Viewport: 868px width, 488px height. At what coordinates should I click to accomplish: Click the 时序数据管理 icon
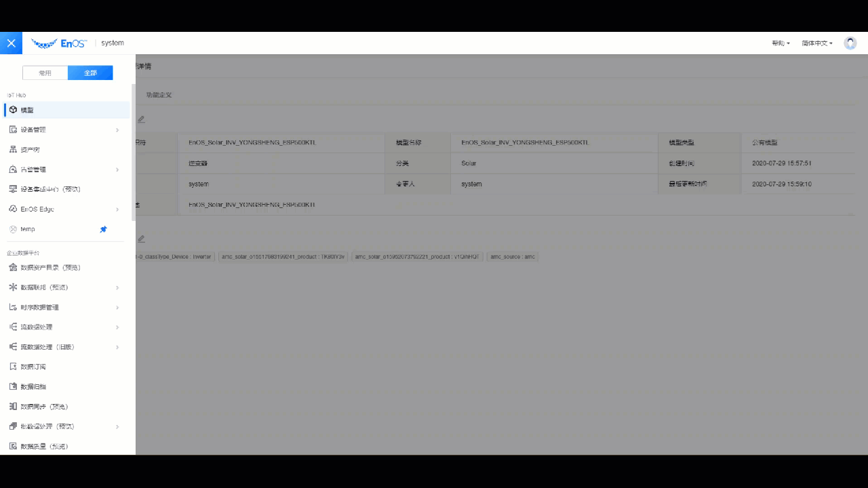13,307
